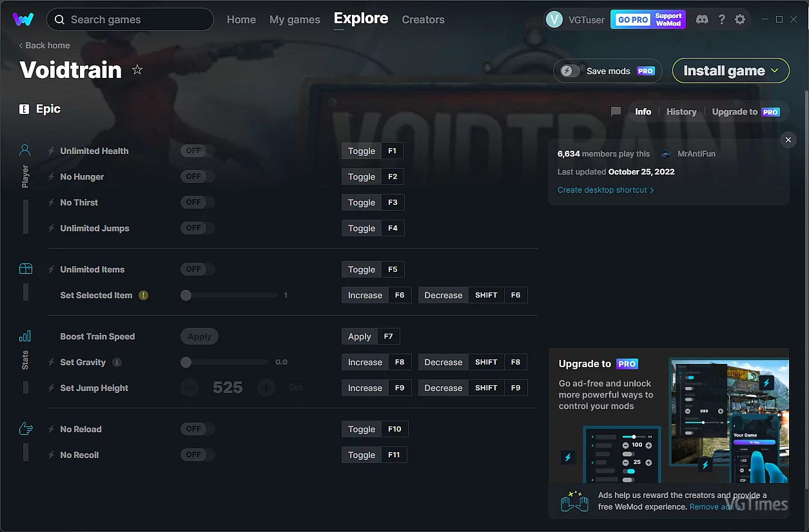This screenshot has height=532, width=809.
Task: Click the minus button for Jump Height
Action: coord(190,388)
